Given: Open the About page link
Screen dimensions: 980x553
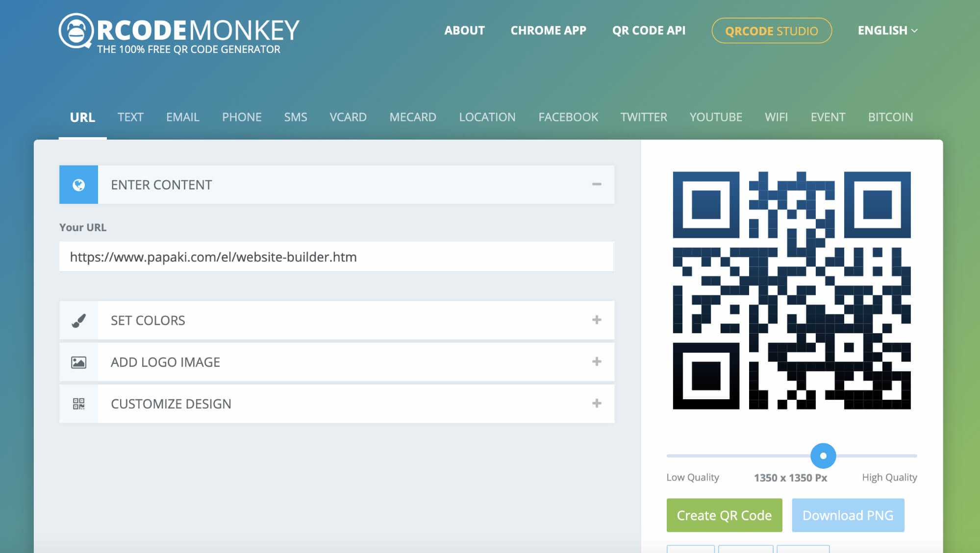Looking at the screenshot, I should [464, 30].
